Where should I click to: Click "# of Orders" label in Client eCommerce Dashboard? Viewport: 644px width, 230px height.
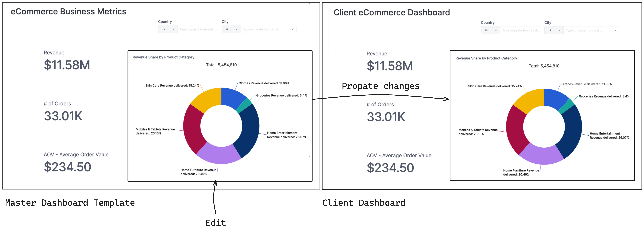pyautogui.click(x=380, y=105)
